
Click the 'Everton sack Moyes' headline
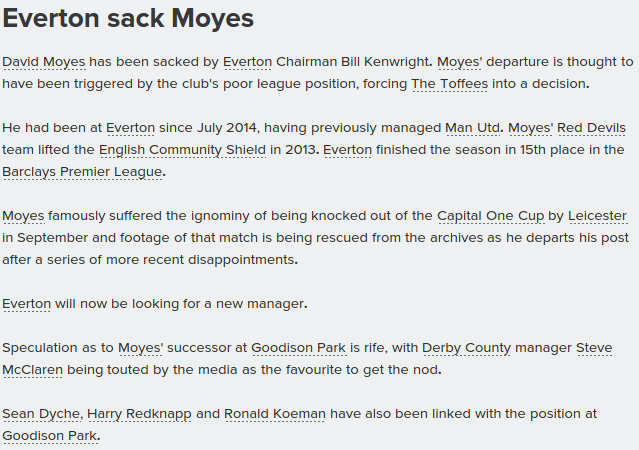tap(128, 19)
